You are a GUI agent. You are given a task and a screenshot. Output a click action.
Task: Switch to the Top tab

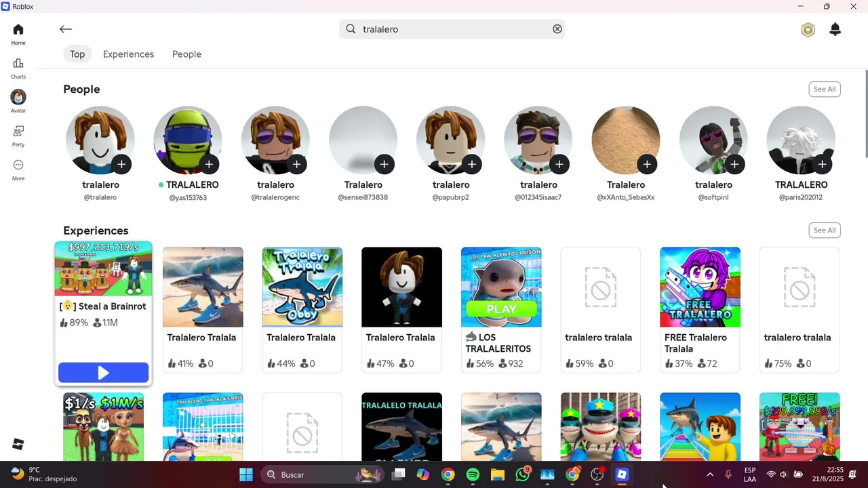[x=77, y=54]
